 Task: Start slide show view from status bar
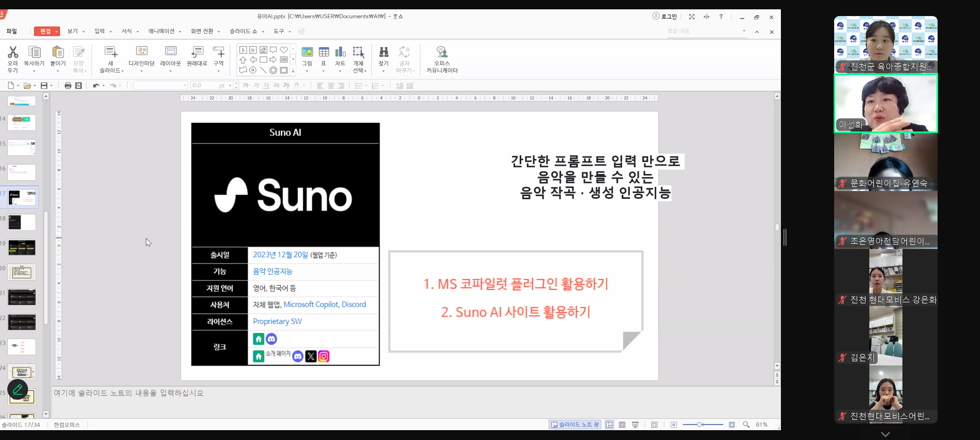(x=635, y=424)
